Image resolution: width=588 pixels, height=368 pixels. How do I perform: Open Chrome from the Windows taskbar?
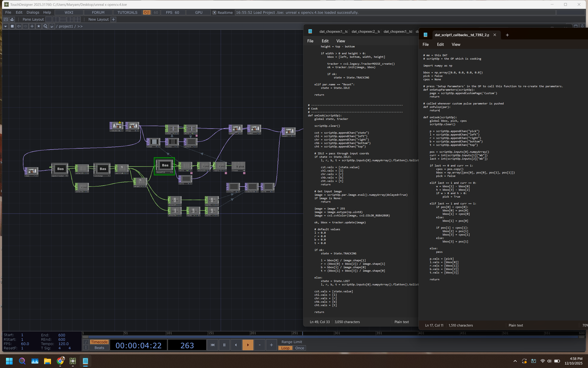(60, 361)
